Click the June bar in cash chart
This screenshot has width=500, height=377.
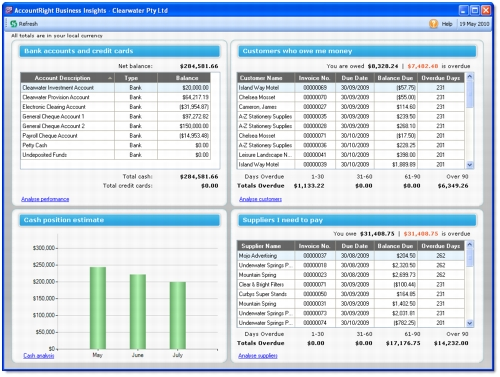[x=138, y=312]
